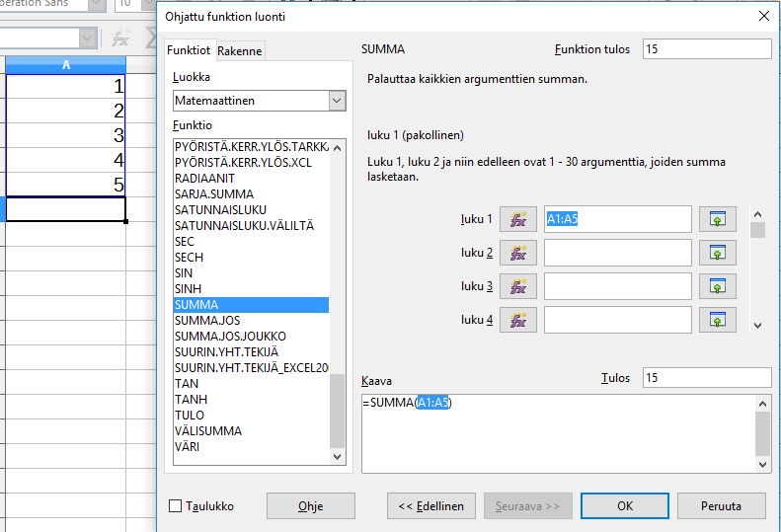This screenshot has width=781, height=532.
Task: Click the Peruuta cancel button
Action: pyautogui.click(x=721, y=506)
